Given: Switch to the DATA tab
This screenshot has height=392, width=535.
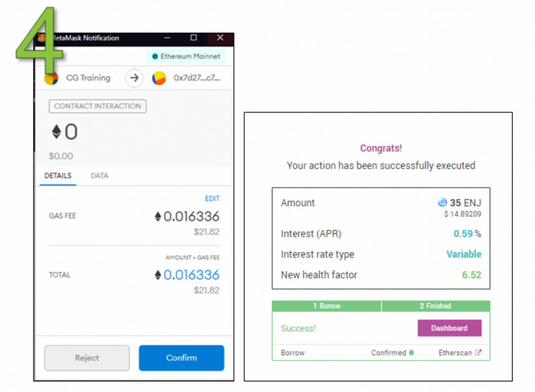Looking at the screenshot, I should coord(99,176).
